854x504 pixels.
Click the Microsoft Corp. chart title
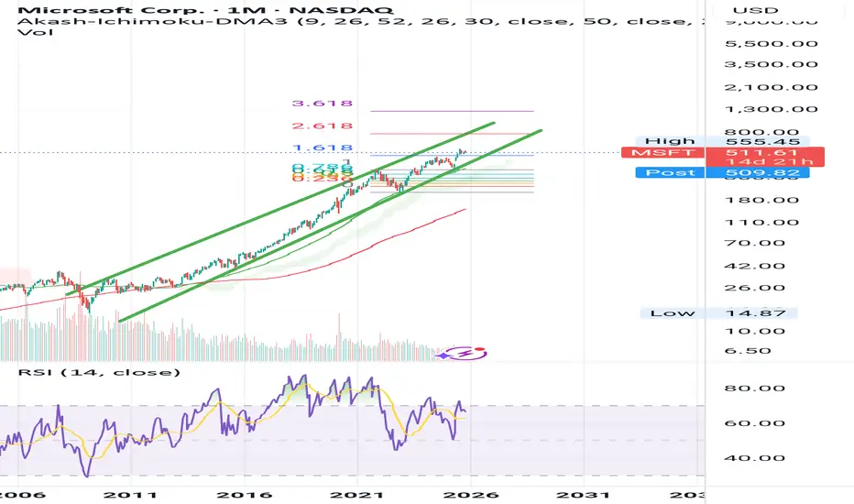205,9
